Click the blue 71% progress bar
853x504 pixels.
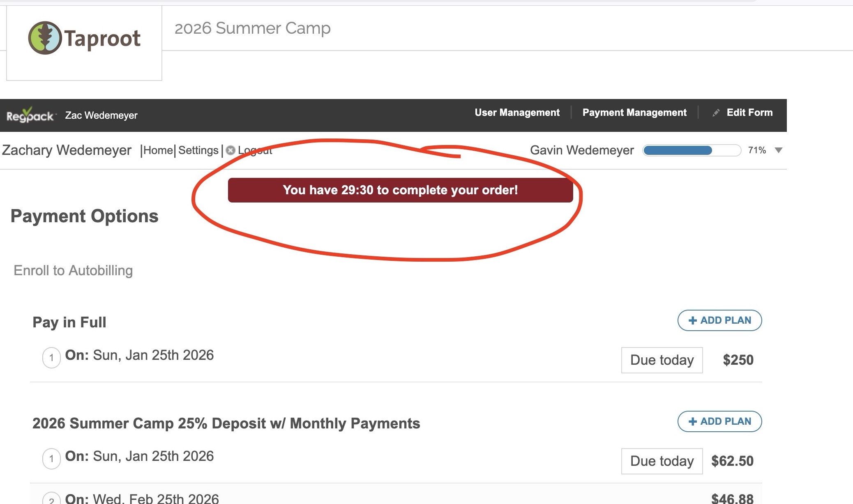coord(692,150)
